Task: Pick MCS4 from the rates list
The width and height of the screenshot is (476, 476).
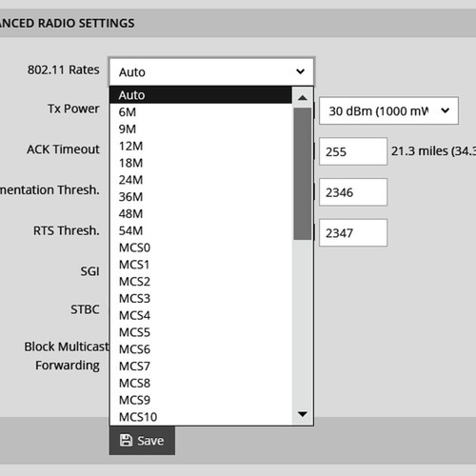Action: (x=201, y=315)
